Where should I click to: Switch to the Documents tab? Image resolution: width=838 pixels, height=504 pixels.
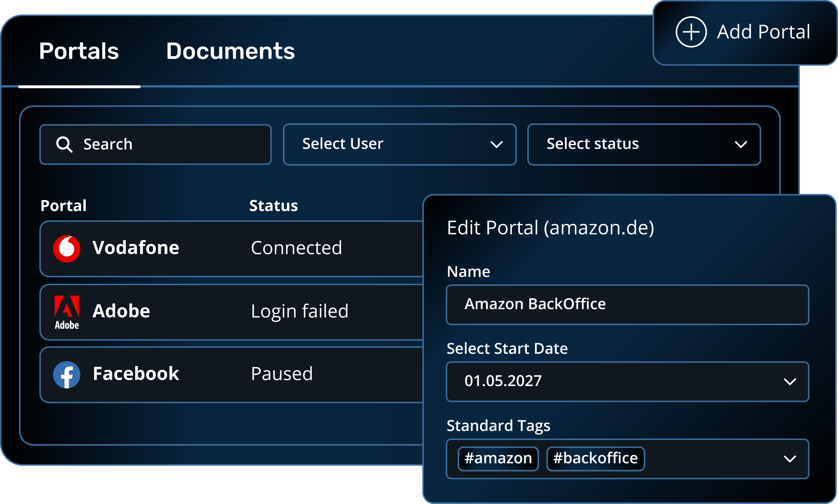click(230, 51)
